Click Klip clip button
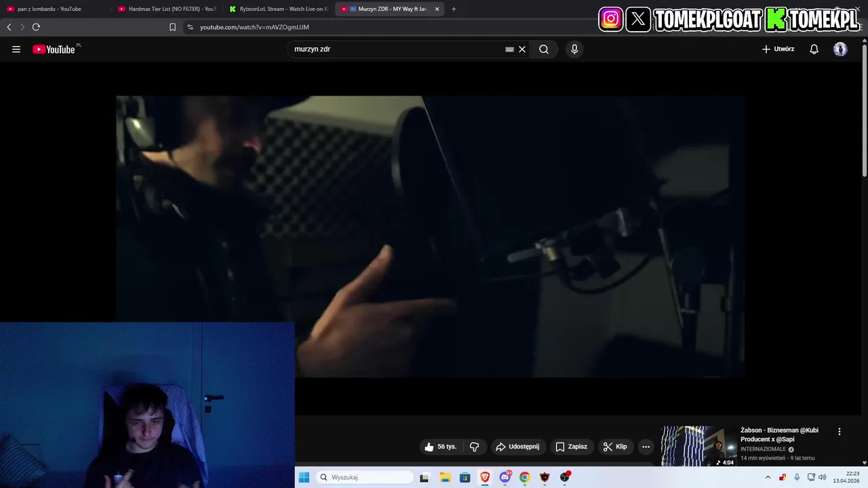This screenshot has width=868, height=488. tap(616, 447)
